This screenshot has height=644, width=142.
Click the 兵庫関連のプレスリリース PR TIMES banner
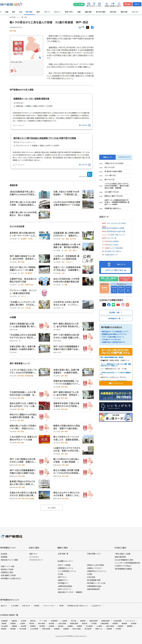(116, 395)
